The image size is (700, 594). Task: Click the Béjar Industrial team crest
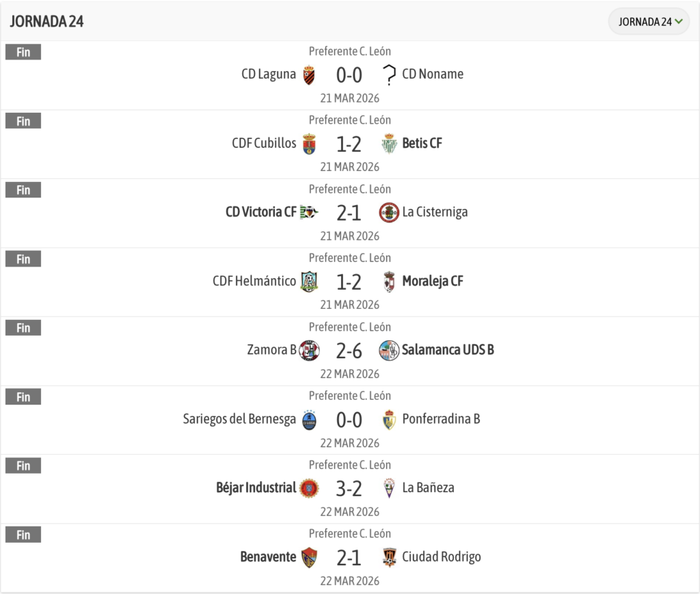(309, 488)
